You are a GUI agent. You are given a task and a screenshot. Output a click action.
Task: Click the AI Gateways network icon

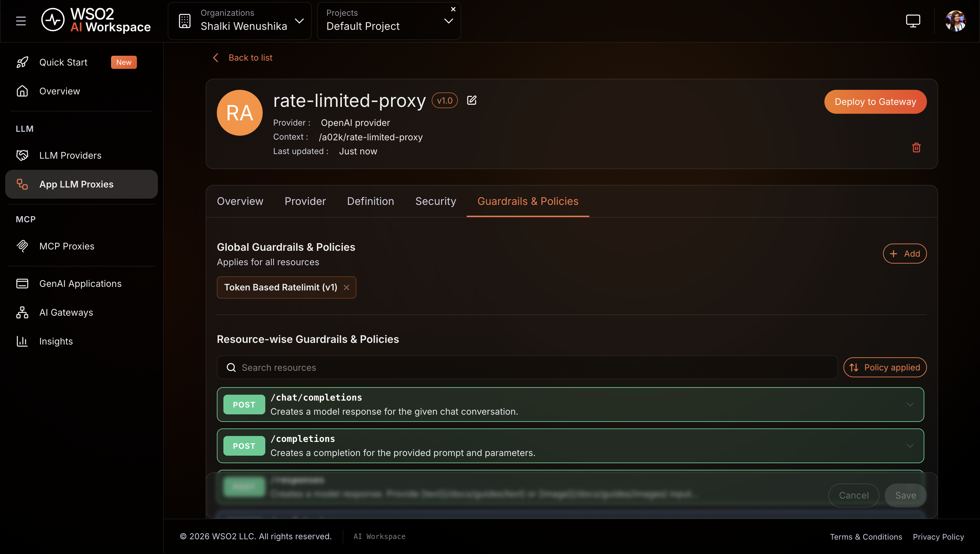tap(22, 312)
